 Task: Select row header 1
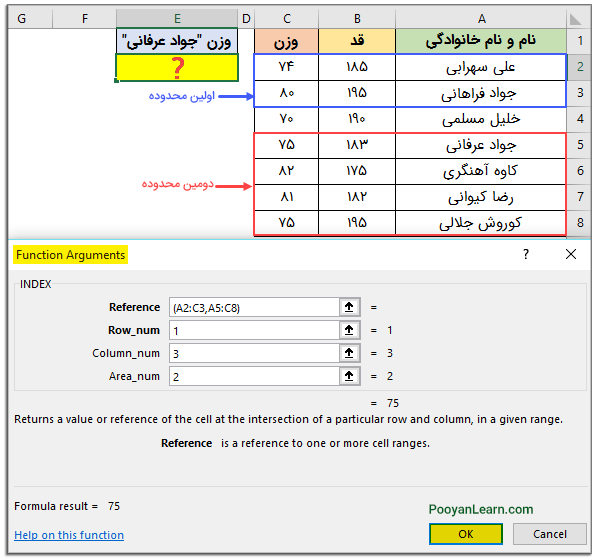tap(579, 41)
